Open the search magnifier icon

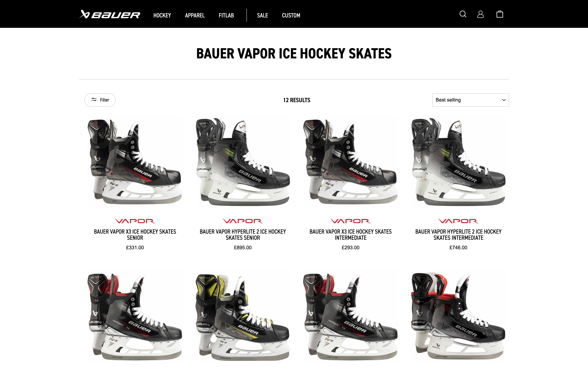pos(463,14)
